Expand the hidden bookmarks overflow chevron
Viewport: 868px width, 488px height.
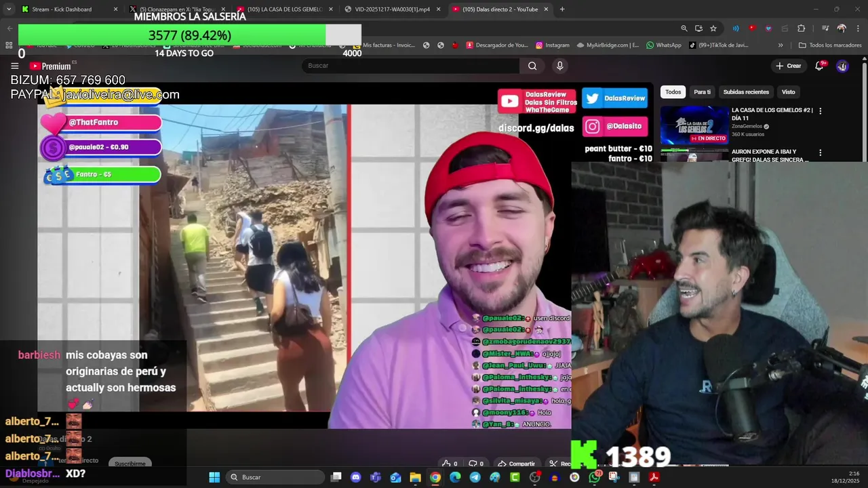[x=781, y=45]
